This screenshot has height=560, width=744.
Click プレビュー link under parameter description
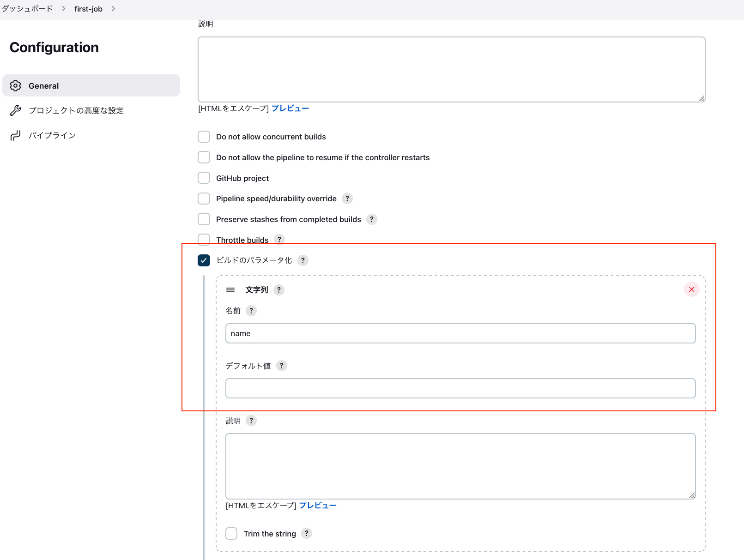318,506
